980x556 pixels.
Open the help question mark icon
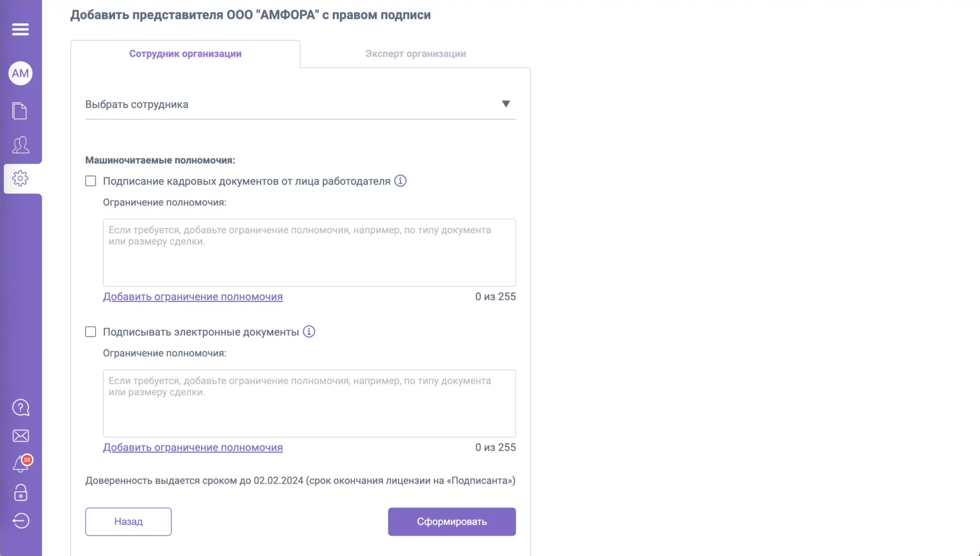click(20, 408)
